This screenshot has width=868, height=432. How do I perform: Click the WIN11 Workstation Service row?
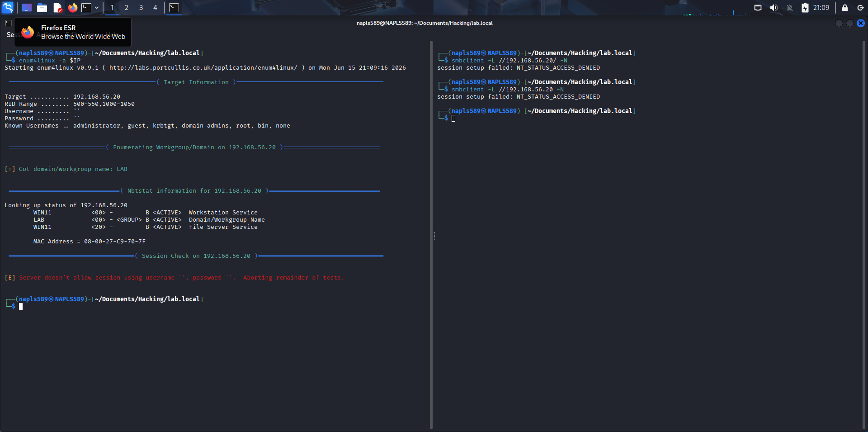coord(145,213)
